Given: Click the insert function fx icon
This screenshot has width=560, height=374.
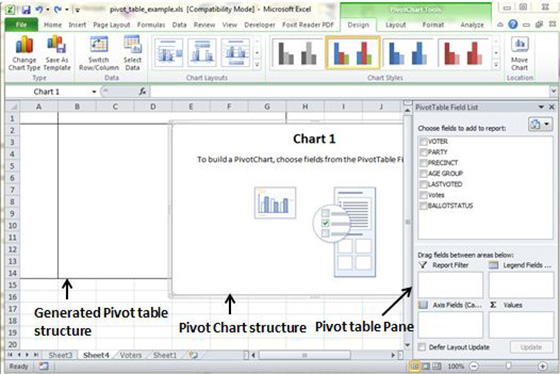Looking at the screenshot, I should 142,92.
